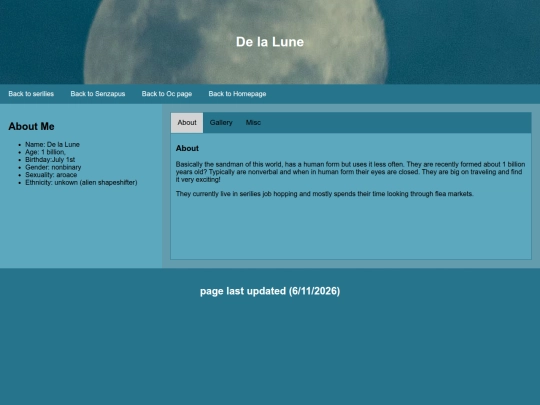Select the 'Name: De la Lune' list item
Screen dimensions: 540x405
pyautogui.click(x=52, y=144)
